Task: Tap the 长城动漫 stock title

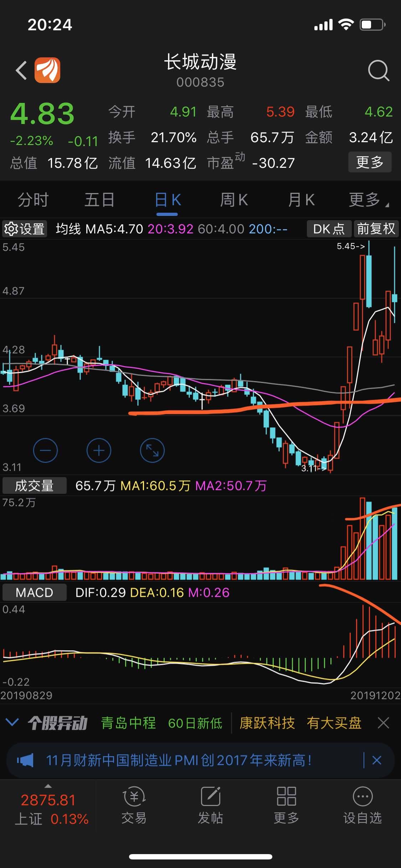Action: pos(200,62)
